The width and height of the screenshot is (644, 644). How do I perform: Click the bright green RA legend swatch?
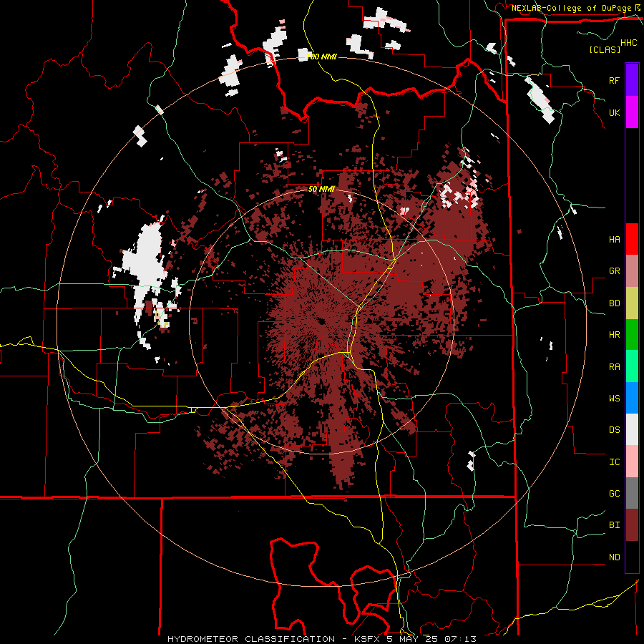click(x=632, y=366)
